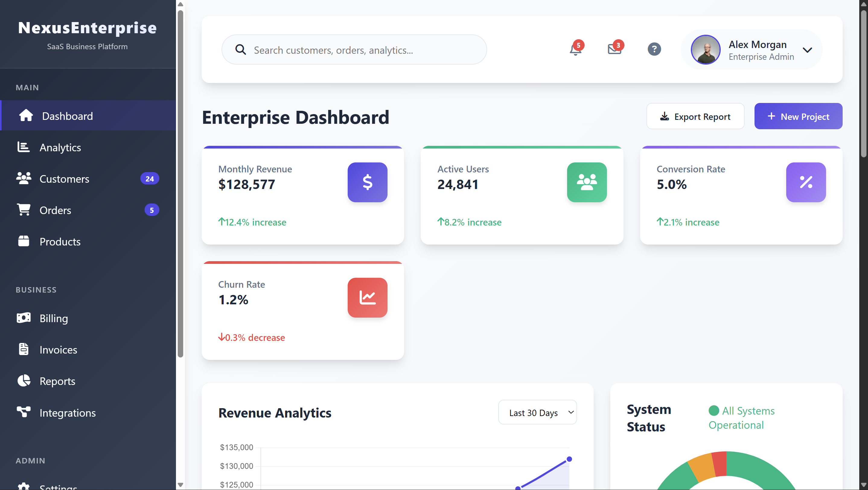Open the Orders cart icon
This screenshot has height=490, width=868.
[23, 210]
